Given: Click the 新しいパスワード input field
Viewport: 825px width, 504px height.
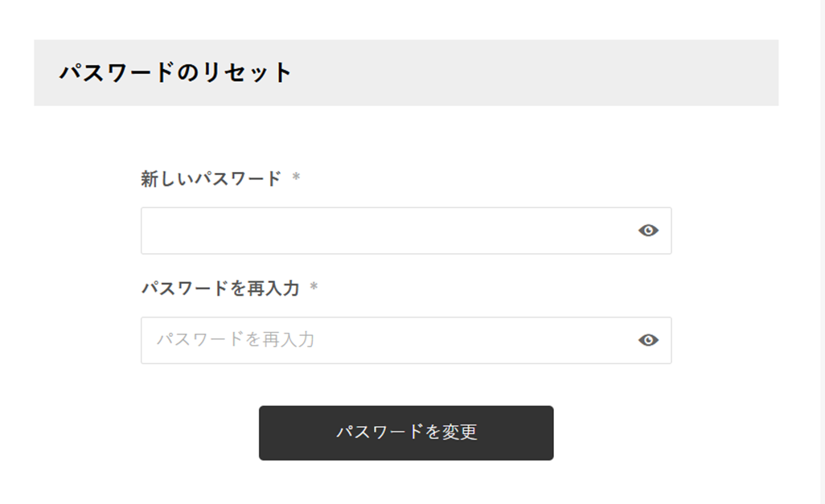Looking at the screenshot, I should click(x=386, y=231).
